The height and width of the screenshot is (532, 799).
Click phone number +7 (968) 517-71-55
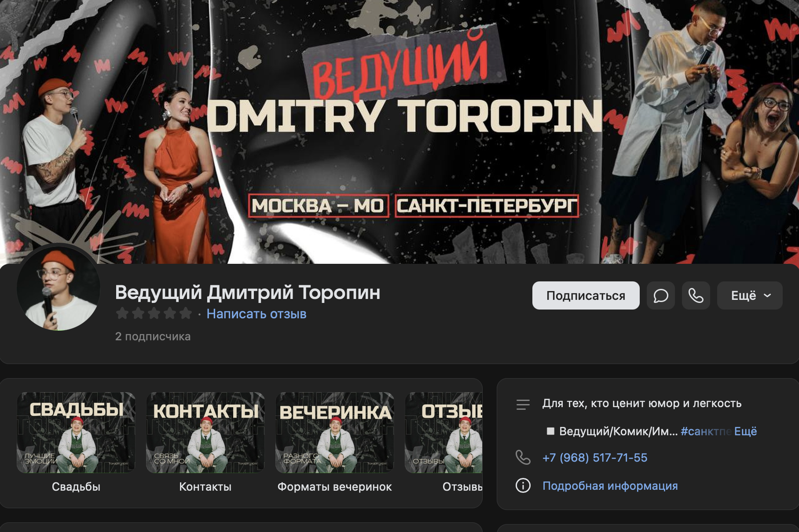pos(595,458)
